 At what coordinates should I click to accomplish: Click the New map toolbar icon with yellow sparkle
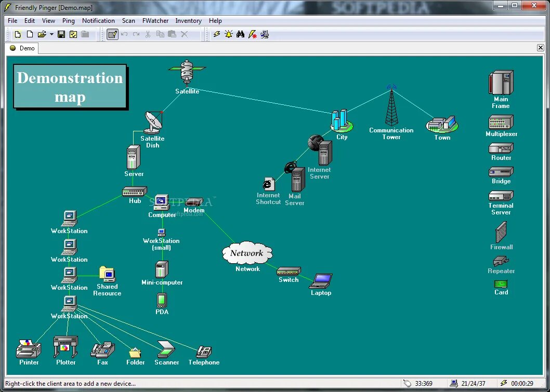(x=18, y=34)
